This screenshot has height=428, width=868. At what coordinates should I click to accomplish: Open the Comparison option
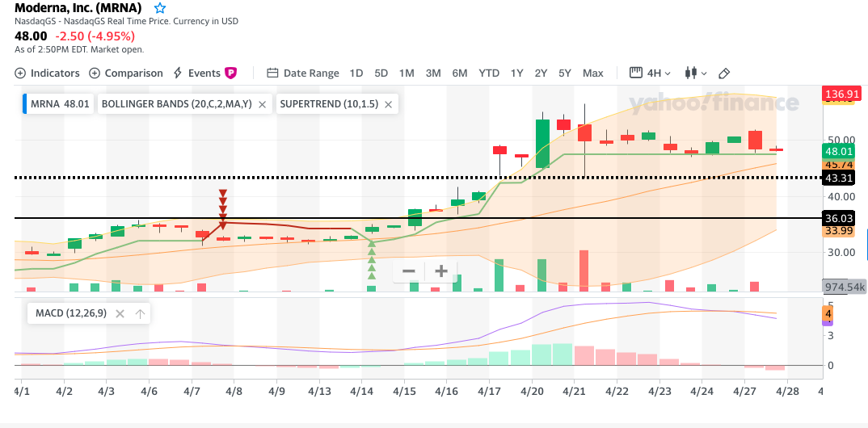pyautogui.click(x=126, y=73)
